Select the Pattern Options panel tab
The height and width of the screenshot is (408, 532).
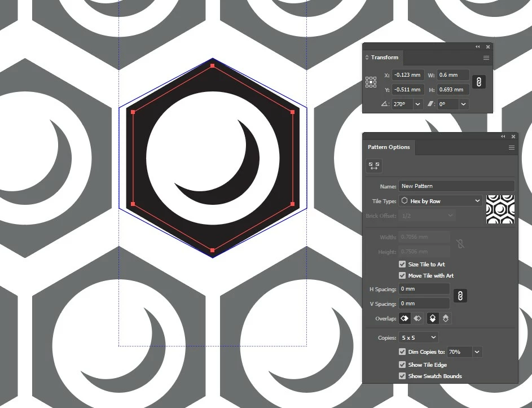389,147
